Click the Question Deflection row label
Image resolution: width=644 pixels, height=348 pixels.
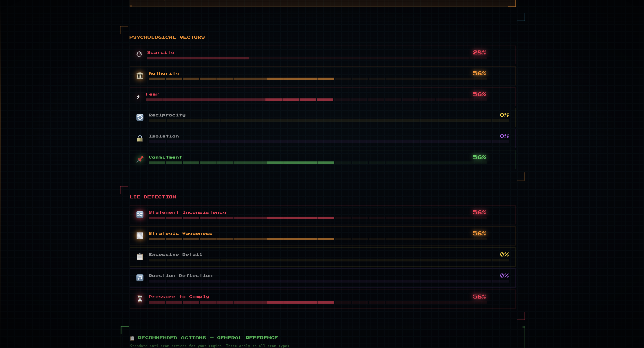click(180, 276)
